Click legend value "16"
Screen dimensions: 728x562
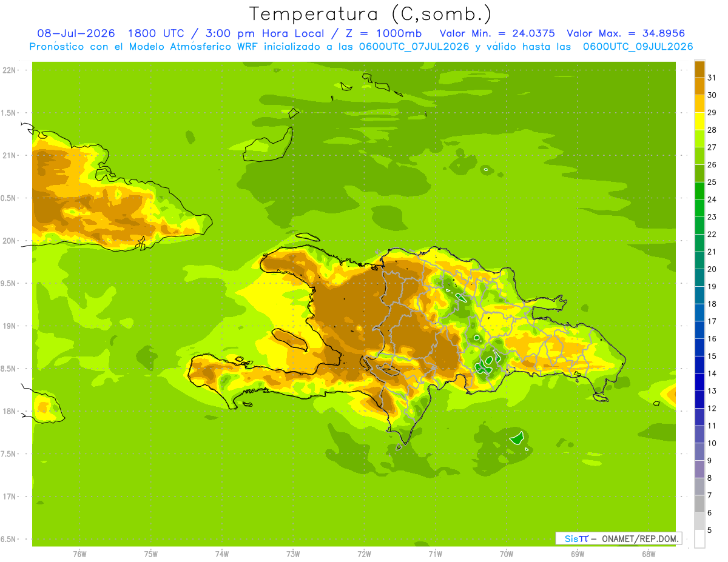pyautogui.click(x=712, y=339)
